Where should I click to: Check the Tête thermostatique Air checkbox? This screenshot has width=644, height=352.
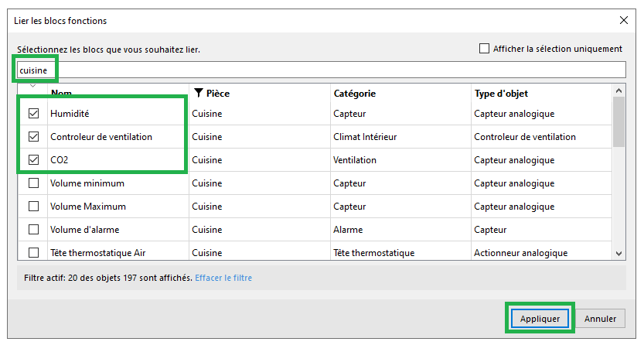click(x=33, y=253)
